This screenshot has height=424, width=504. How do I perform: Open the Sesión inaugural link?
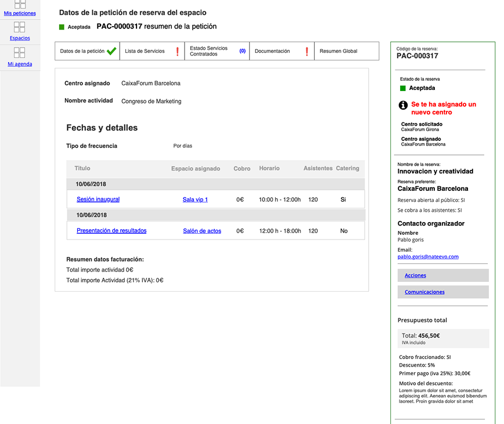pyautogui.click(x=98, y=198)
